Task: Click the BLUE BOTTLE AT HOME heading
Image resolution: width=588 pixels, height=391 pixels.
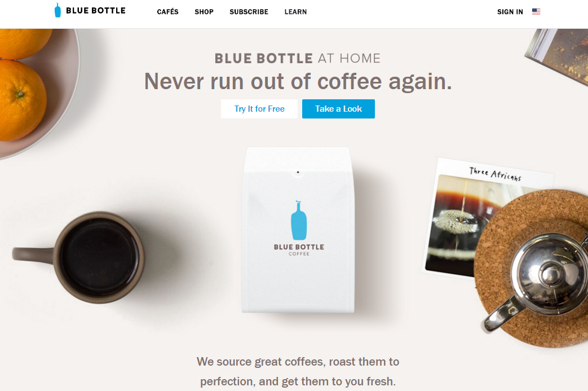Action: tap(298, 58)
